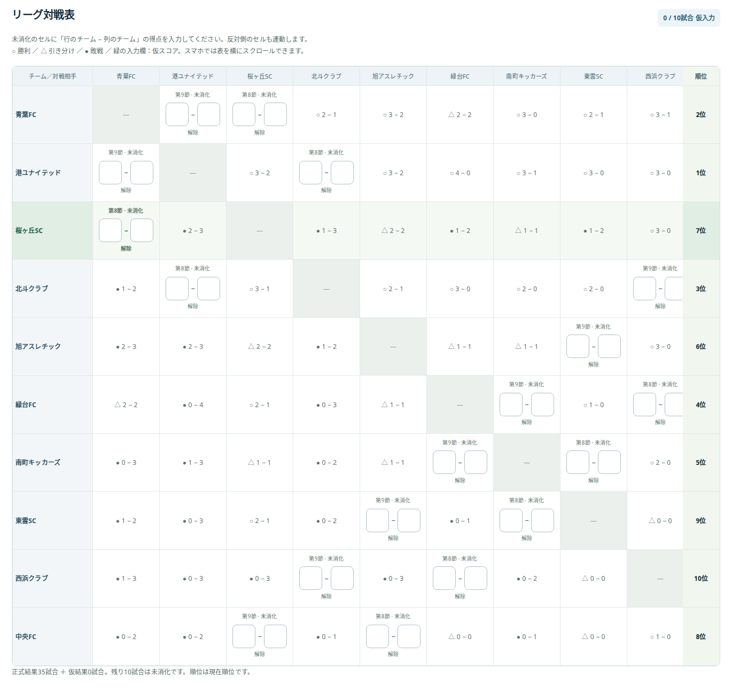This screenshot has width=732, height=700.
Task: Select the 中央FC row header
Action: (x=52, y=636)
